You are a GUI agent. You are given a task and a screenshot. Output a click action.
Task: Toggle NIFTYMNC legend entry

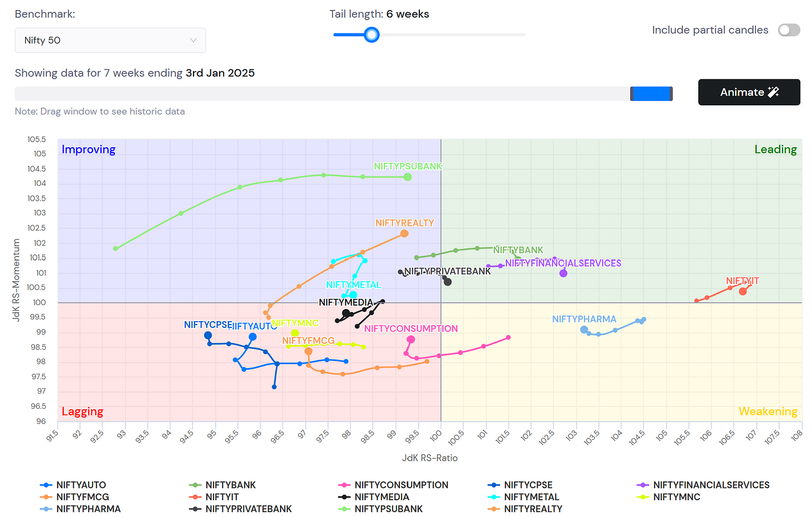coord(668,497)
